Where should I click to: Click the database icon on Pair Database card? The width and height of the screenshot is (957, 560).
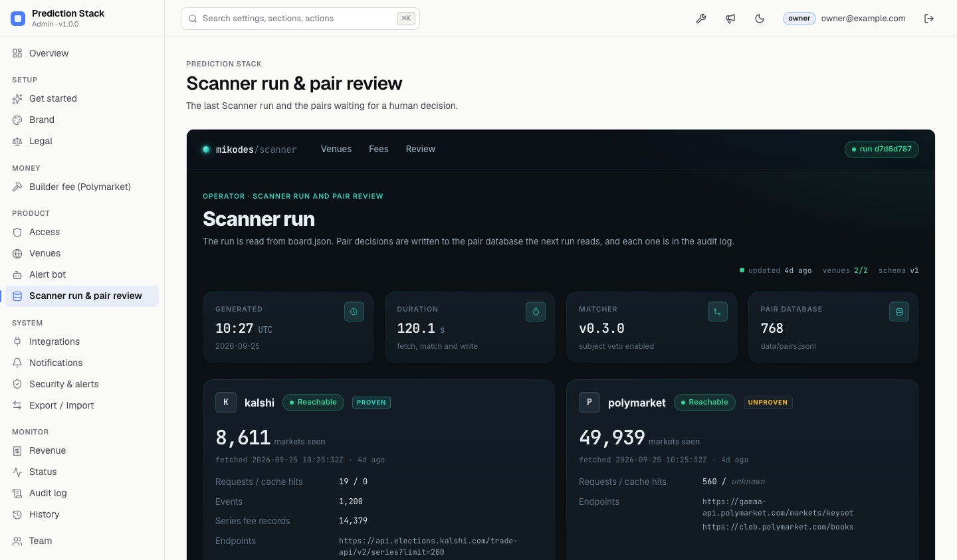click(899, 312)
